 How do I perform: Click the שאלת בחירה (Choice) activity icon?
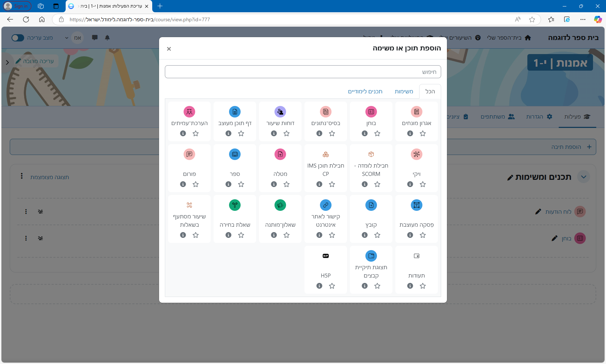[x=235, y=205]
